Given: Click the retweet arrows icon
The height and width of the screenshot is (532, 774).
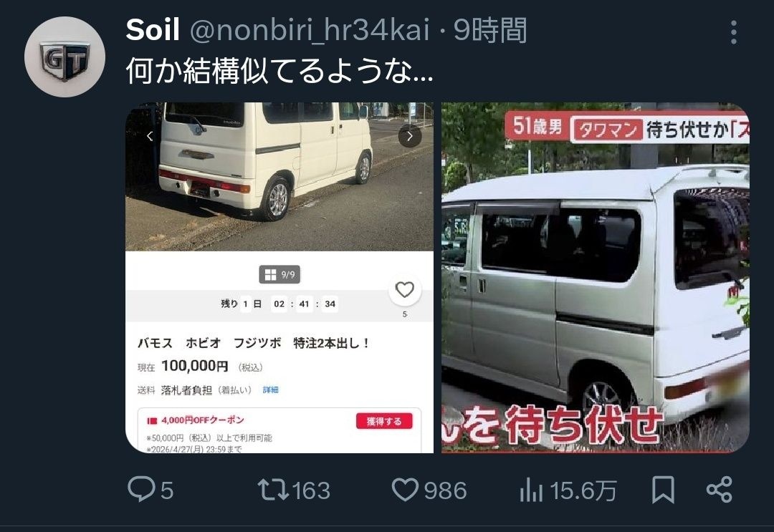Looking at the screenshot, I should pos(273,490).
